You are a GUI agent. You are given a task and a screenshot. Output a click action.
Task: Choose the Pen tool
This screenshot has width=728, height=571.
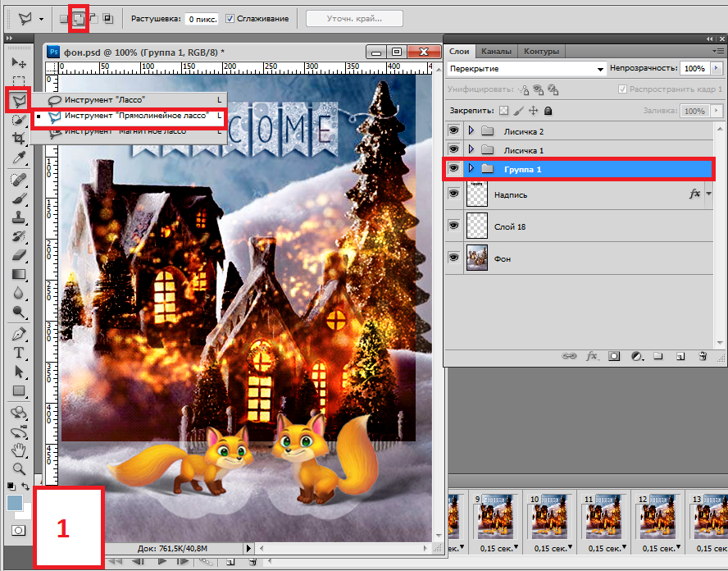(x=18, y=334)
